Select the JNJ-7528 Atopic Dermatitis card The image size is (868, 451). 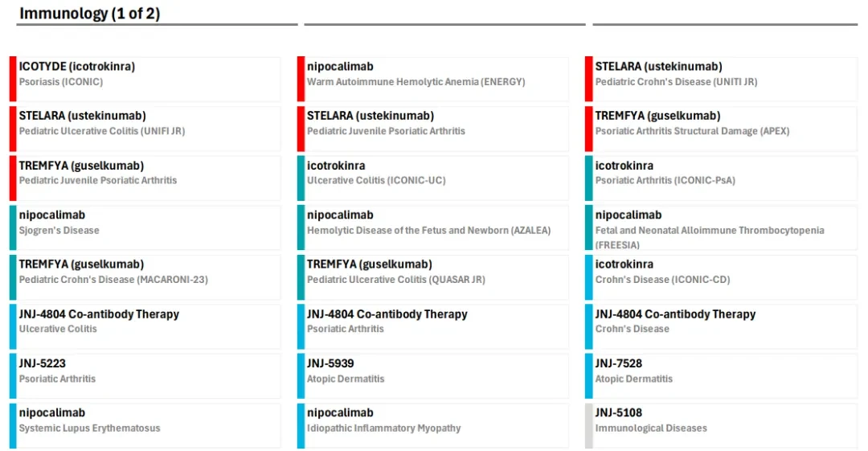(x=721, y=375)
